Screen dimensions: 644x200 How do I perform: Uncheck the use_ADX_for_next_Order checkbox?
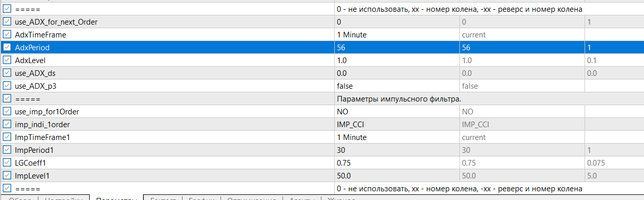[7, 22]
